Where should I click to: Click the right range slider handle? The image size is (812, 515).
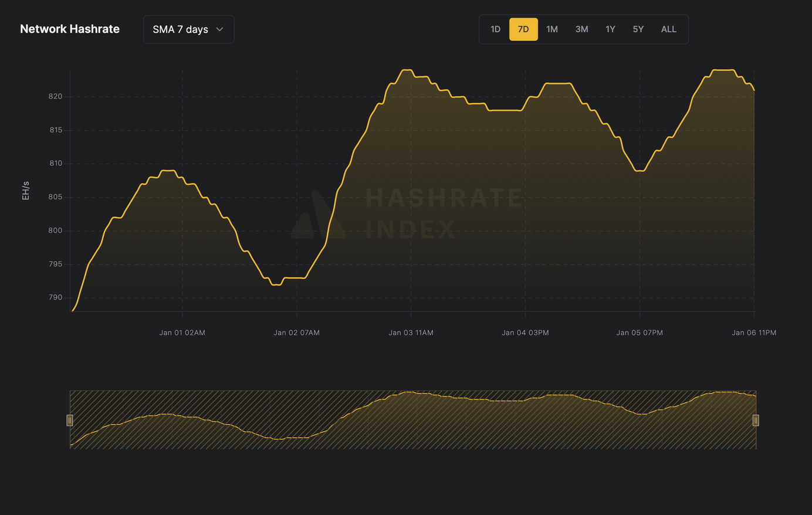756,420
